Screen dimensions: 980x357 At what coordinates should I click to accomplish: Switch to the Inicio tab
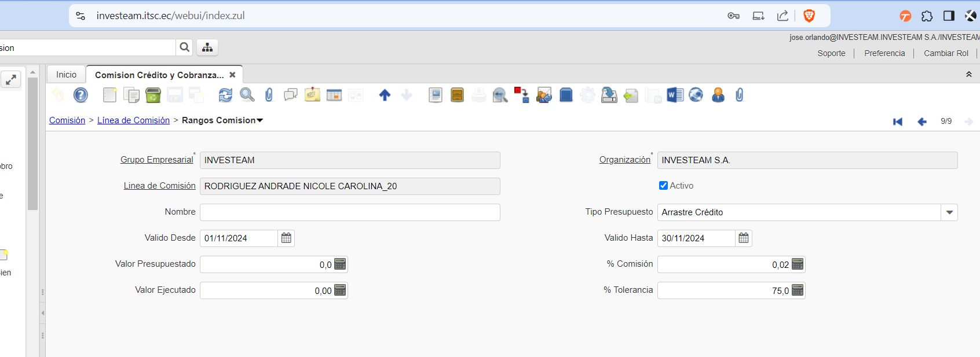pos(66,75)
